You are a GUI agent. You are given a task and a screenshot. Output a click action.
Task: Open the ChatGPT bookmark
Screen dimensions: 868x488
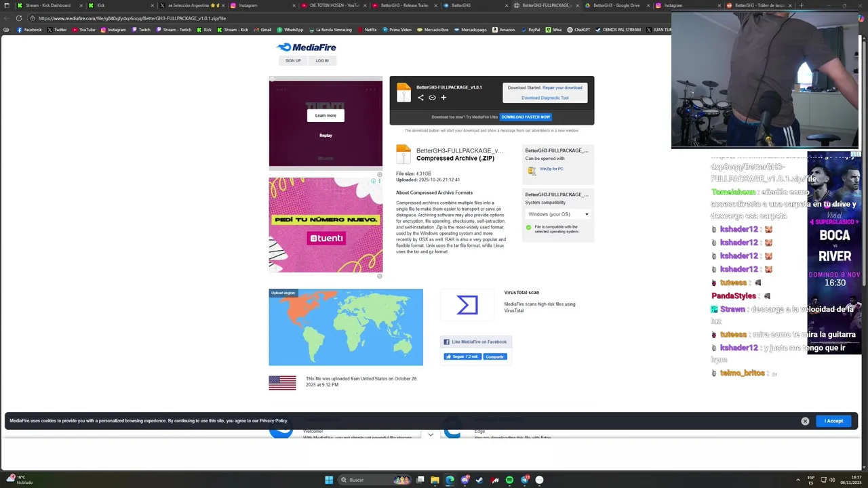pyautogui.click(x=578, y=30)
